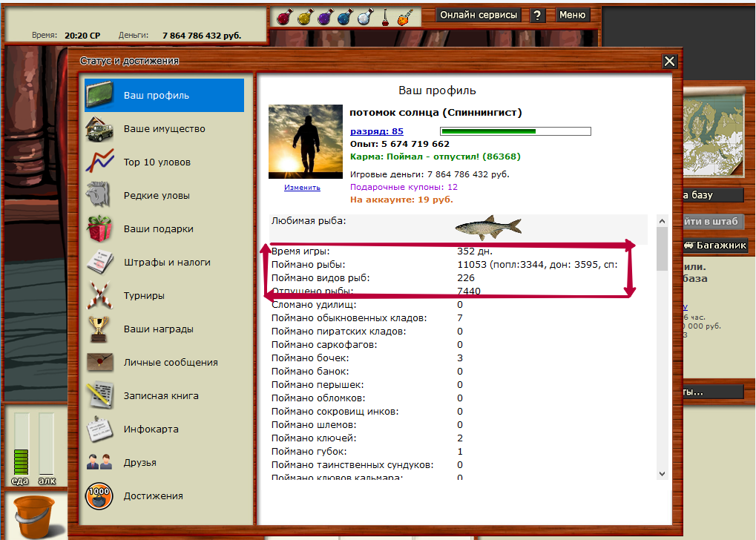Click the Изменить link under avatar
The image size is (756, 540).
tap(302, 188)
